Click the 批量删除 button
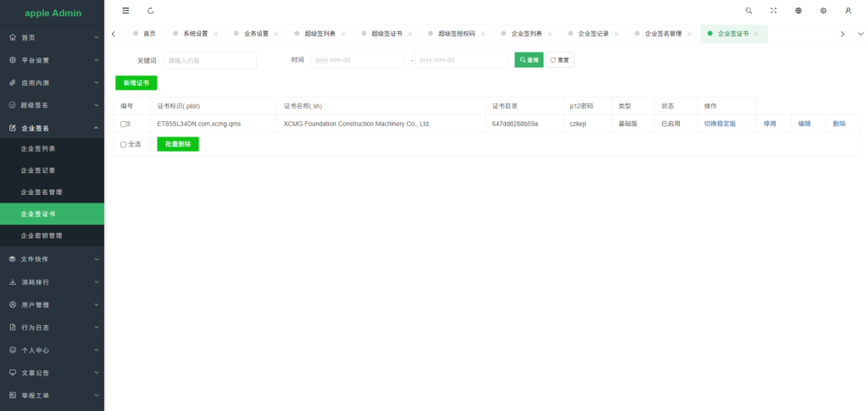 [178, 144]
